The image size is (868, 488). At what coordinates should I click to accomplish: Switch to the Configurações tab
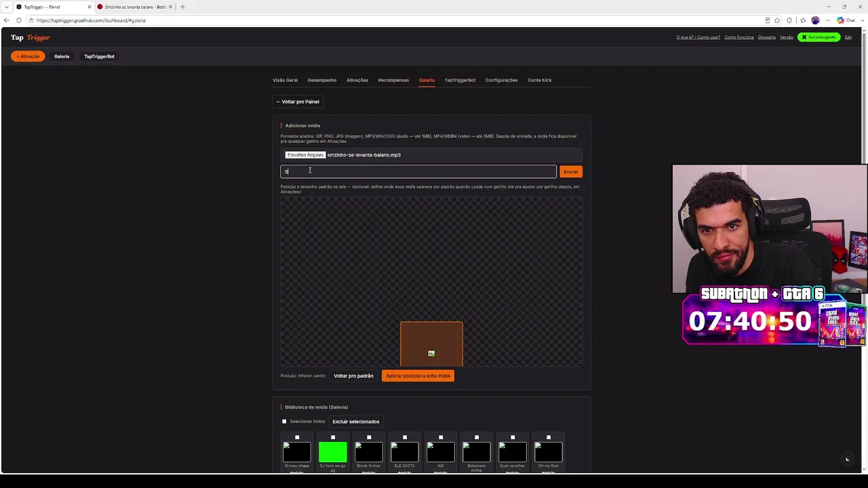click(501, 80)
